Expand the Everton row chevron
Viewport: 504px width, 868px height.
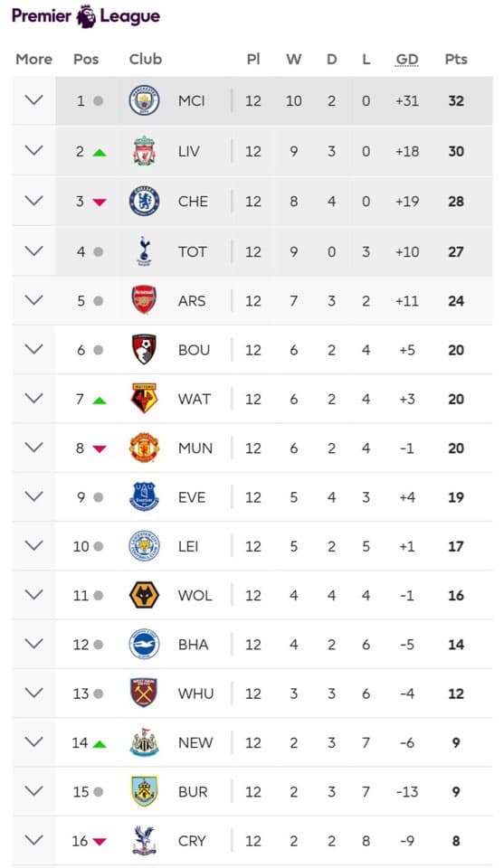pyautogui.click(x=33, y=496)
